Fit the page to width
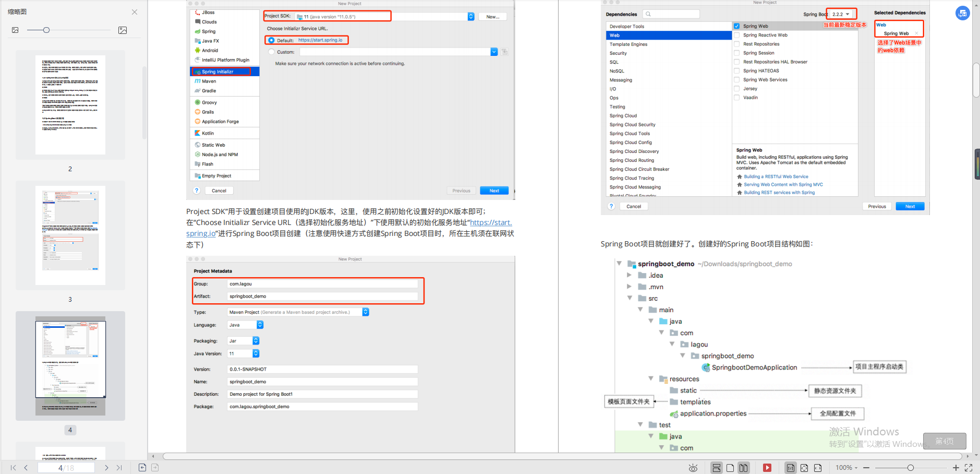The width and height of the screenshot is (980, 474). pyautogui.click(x=818, y=468)
